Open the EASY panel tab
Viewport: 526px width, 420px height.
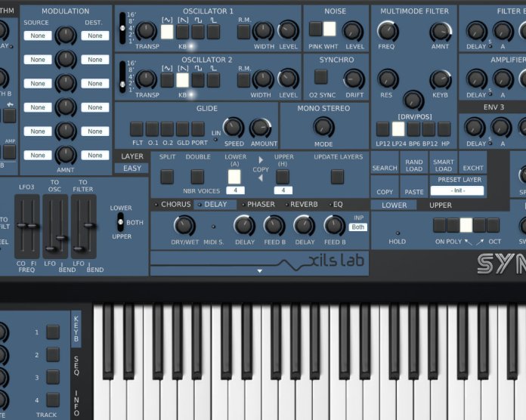[131, 168]
